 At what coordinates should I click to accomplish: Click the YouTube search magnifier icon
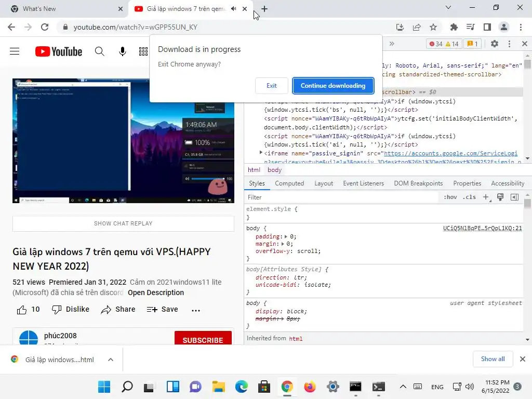click(99, 51)
